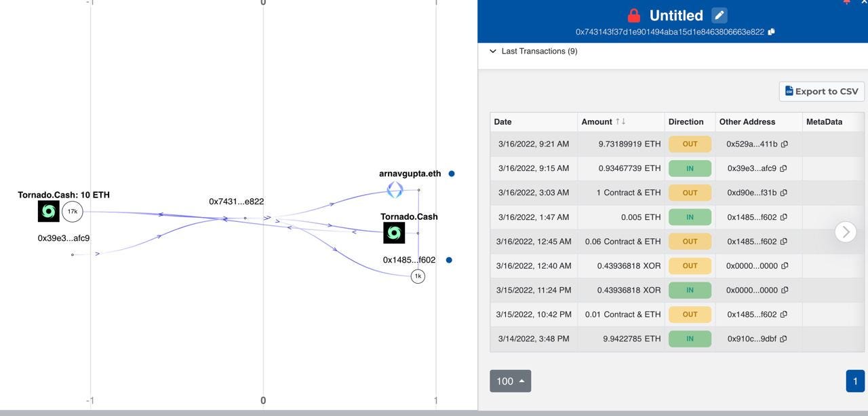Copy address 0x529a...411b
868x416 pixels.
pyautogui.click(x=784, y=144)
